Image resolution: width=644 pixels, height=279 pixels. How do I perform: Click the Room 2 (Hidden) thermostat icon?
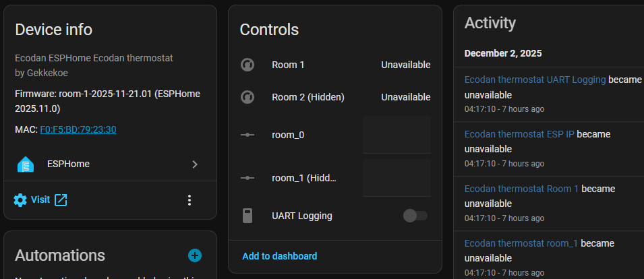pos(247,97)
